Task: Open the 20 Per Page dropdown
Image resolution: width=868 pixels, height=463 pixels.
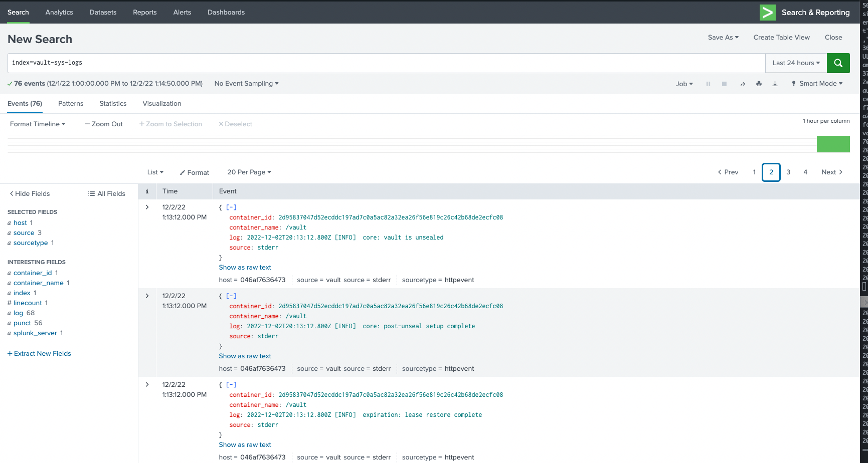Action: click(249, 172)
